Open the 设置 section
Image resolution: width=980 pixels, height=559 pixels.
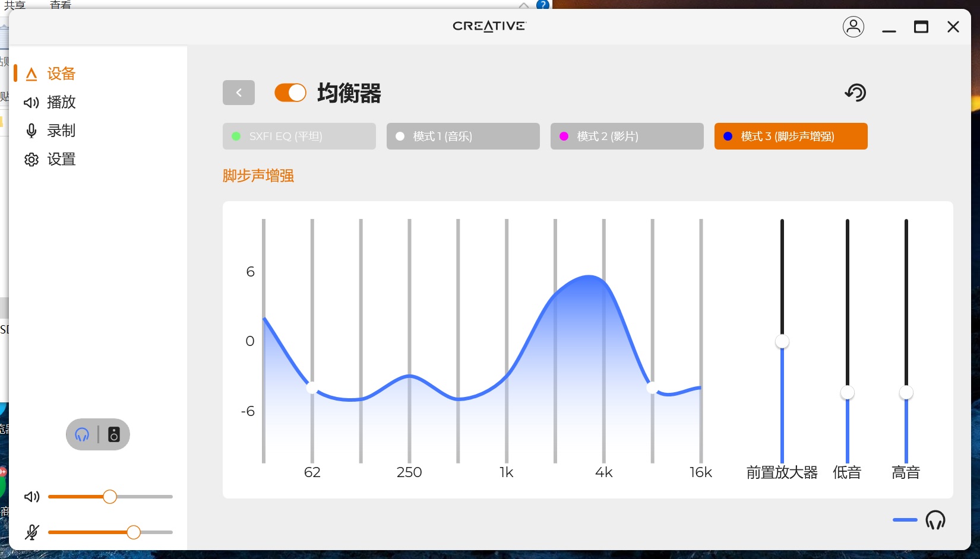click(60, 159)
